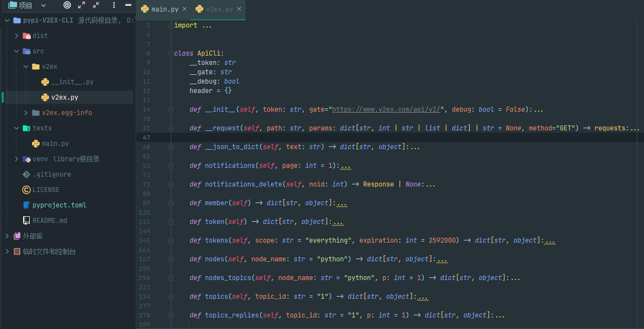This screenshot has width=644, height=329.
Task: Click the "everything" string in tokens
Action: 328,240
